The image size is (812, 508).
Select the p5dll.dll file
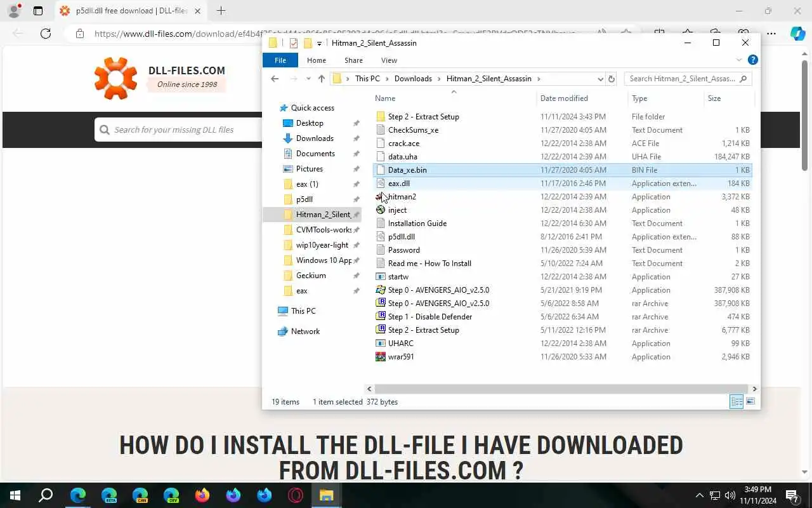click(401, 237)
